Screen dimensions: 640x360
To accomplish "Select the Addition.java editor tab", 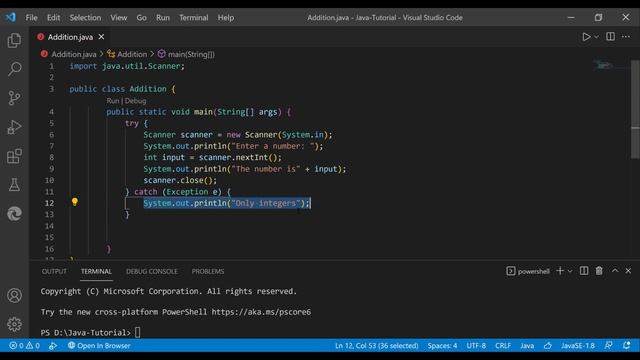I will [70, 37].
